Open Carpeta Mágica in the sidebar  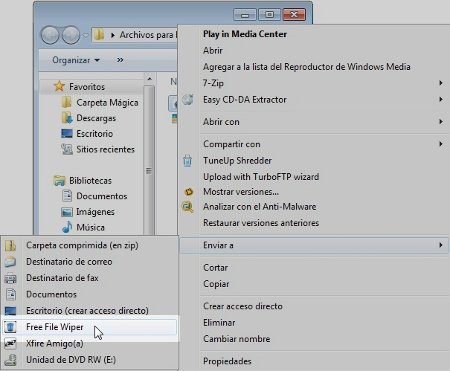pos(107,103)
